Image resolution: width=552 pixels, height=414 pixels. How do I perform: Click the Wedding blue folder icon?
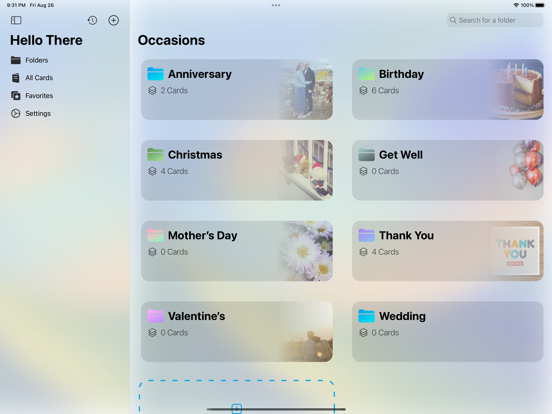tap(366, 316)
